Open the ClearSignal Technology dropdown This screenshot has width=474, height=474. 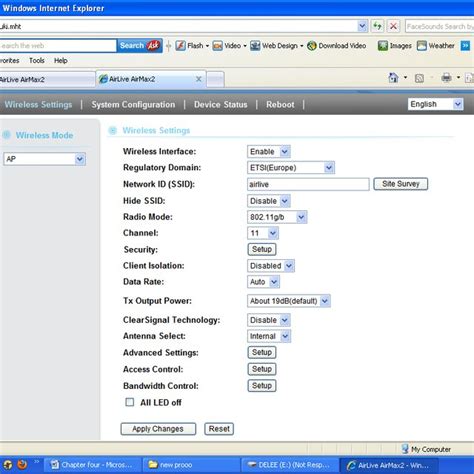point(269,320)
